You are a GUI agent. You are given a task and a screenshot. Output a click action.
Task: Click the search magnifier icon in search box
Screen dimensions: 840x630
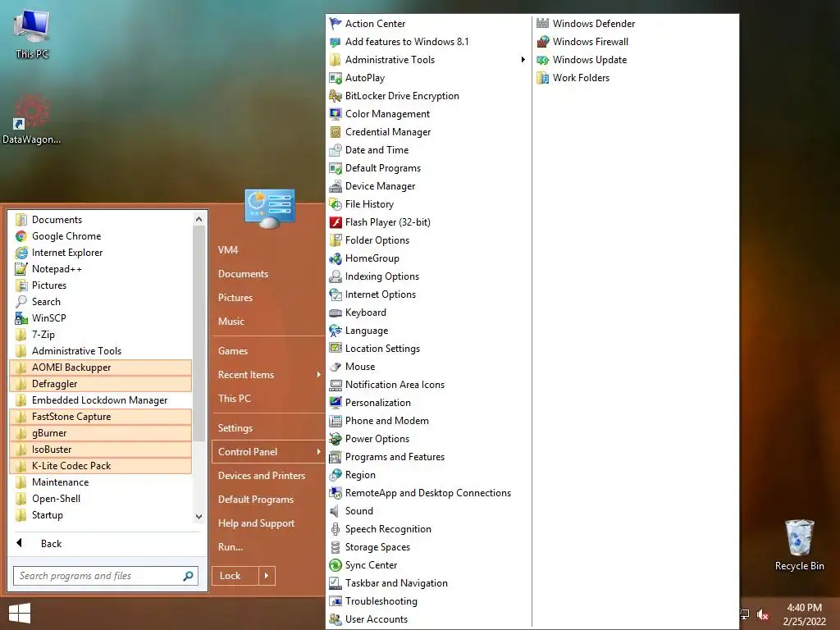coord(188,576)
